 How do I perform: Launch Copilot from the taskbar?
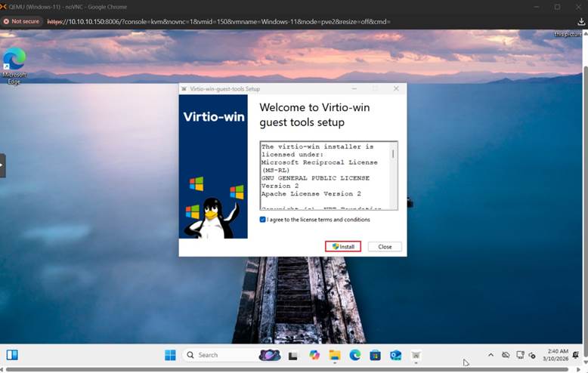click(314, 355)
